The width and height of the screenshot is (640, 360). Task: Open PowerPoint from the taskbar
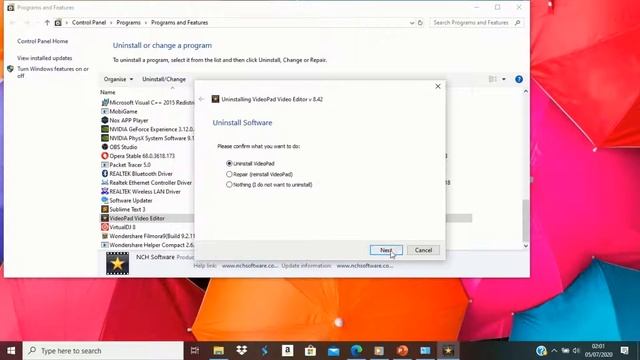(x=402, y=351)
